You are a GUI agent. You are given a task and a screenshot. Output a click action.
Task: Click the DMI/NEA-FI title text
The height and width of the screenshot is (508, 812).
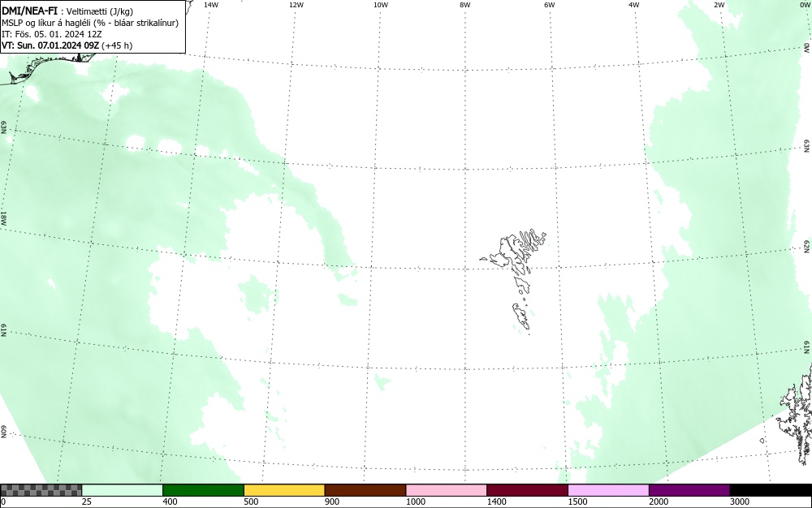pos(29,11)
